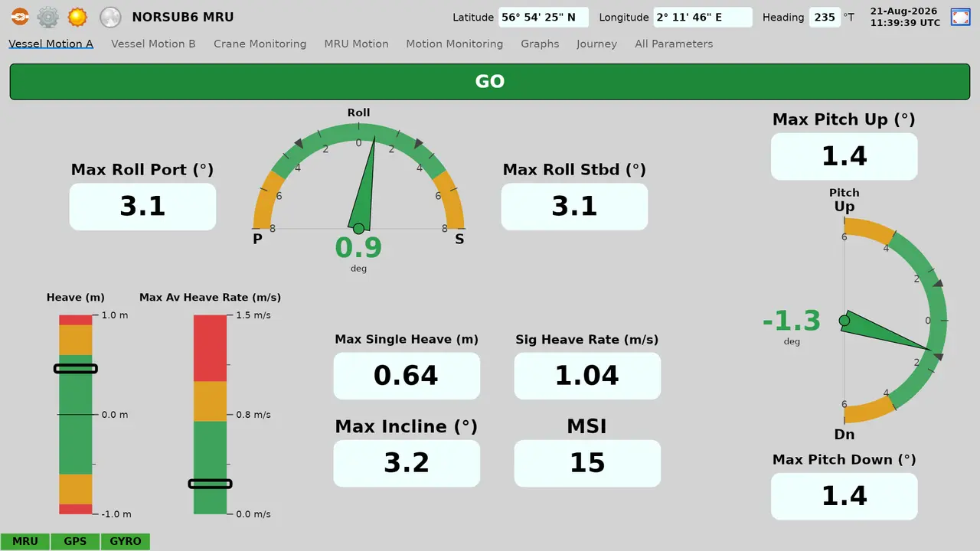Click the Max Pitch Up value 1.4
The image size is (980, 551).
point(844,157)
